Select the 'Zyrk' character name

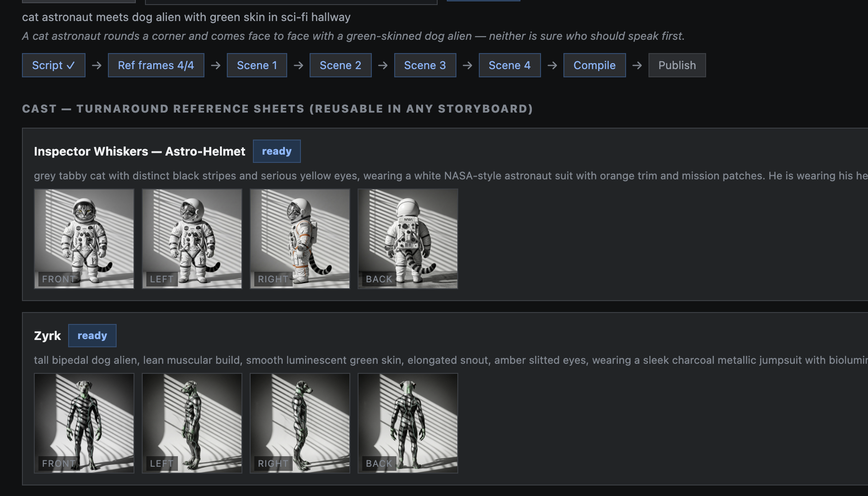point(48,336)
